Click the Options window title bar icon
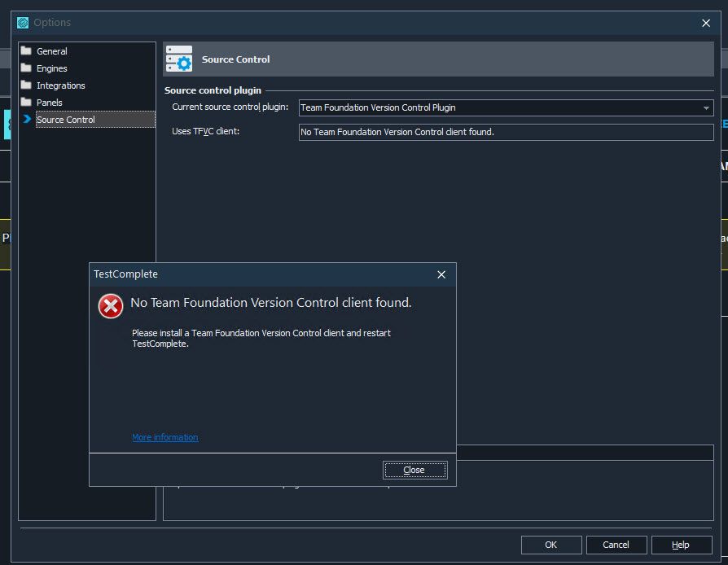728x565 pixels. click(23, 23)
